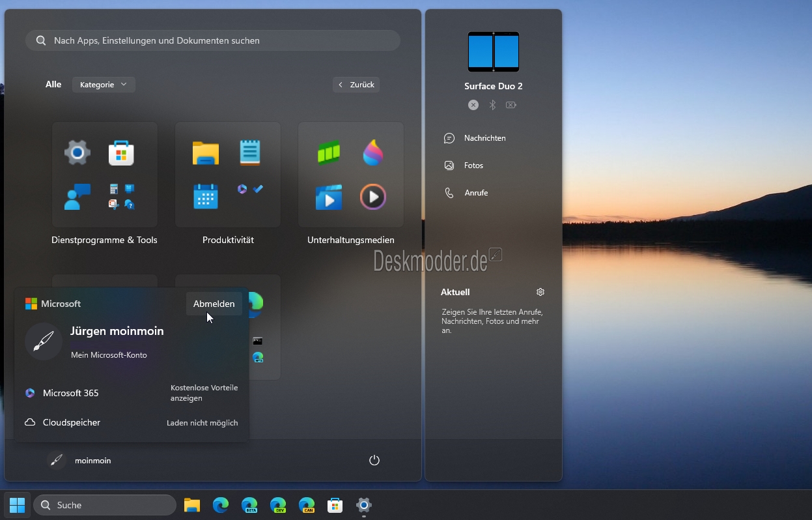
Task: Click the Surface Duo 2 device image
Action: click(x=494, y=51)
